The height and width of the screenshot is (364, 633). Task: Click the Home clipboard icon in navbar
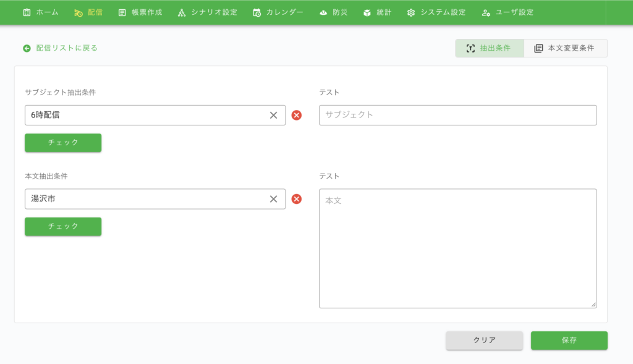[x=27, y=12]
